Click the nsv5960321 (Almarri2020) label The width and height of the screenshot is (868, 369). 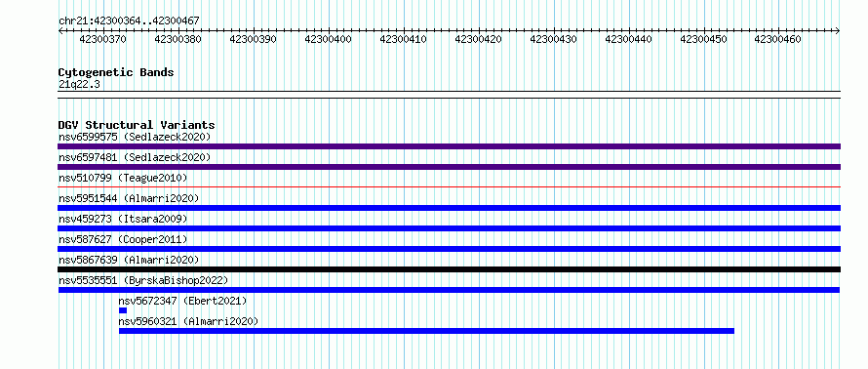[x=189, y=321]
